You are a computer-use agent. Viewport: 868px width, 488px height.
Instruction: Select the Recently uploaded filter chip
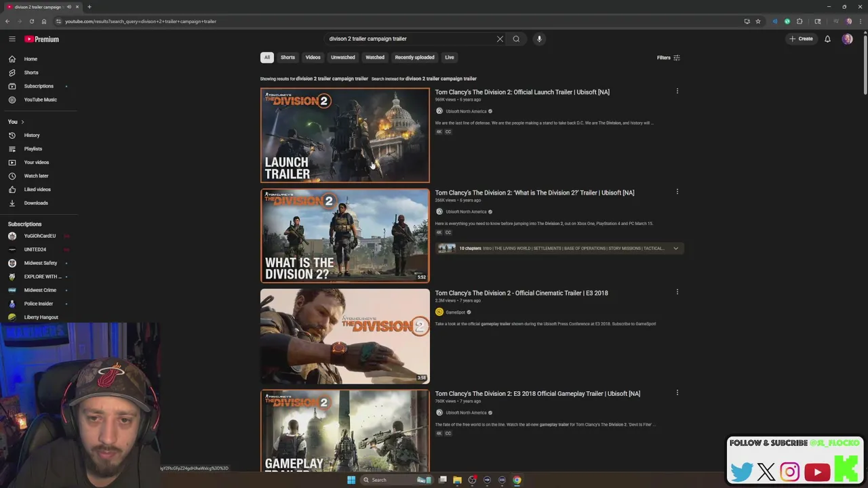pyautogui.click(x=414, y=58)
